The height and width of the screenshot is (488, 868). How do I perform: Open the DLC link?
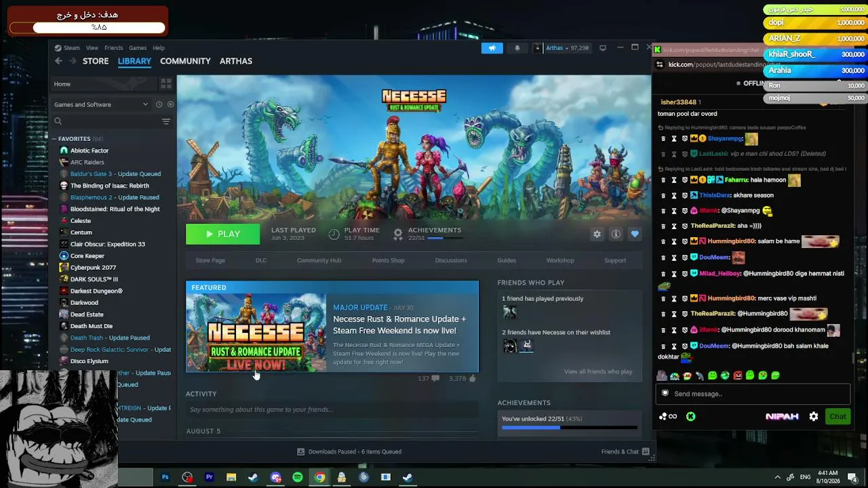(x=261, y=260)
